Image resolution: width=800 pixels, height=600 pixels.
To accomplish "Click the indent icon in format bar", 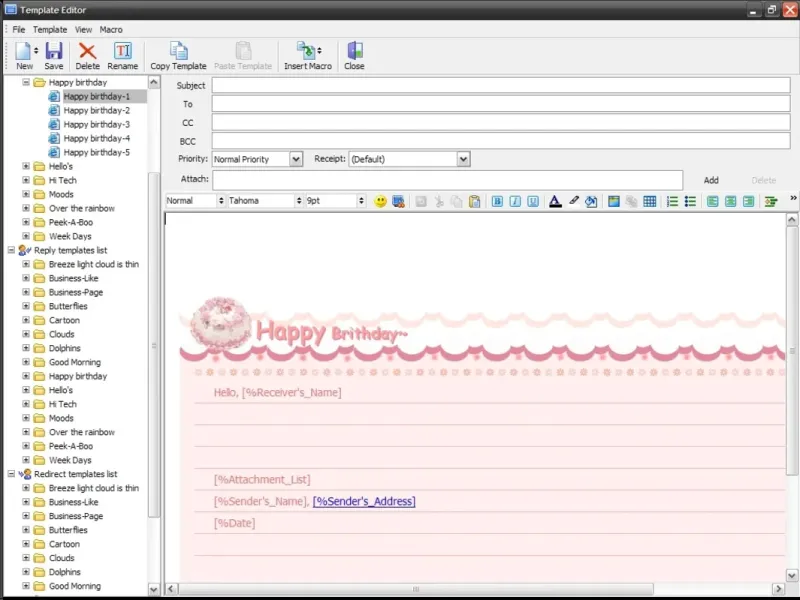I will (771, 201).
